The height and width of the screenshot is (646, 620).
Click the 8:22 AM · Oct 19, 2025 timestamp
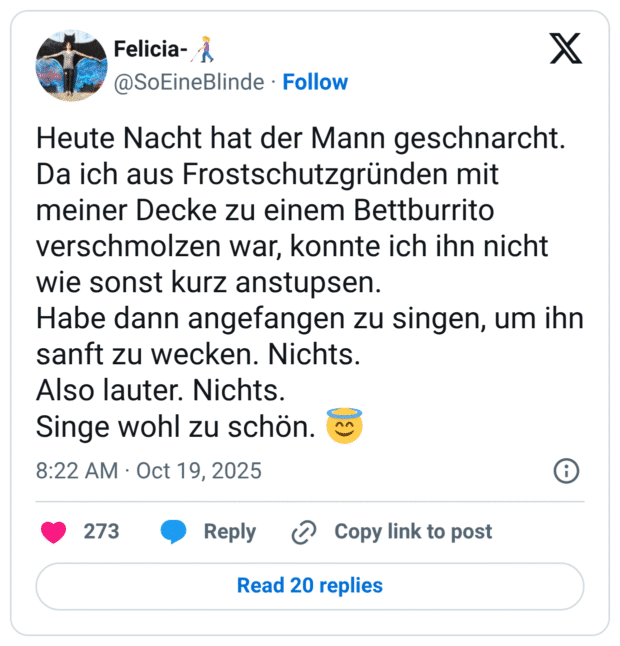(x=149, y=471)
